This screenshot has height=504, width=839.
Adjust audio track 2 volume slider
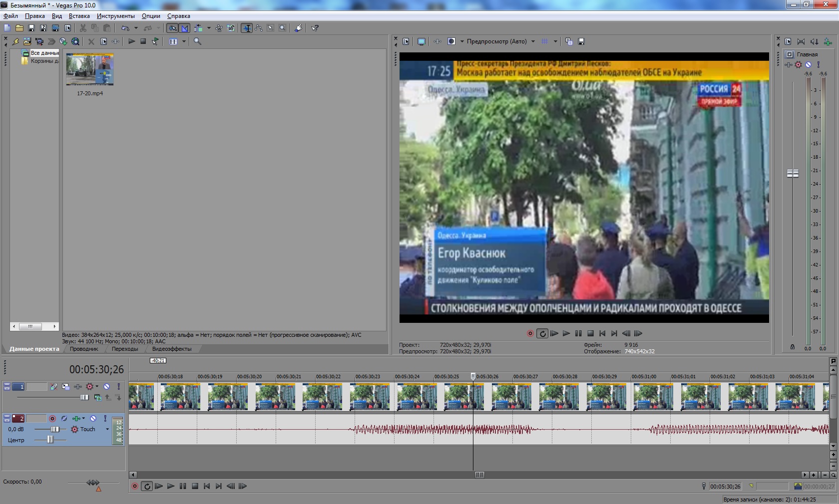pos(55,429)
